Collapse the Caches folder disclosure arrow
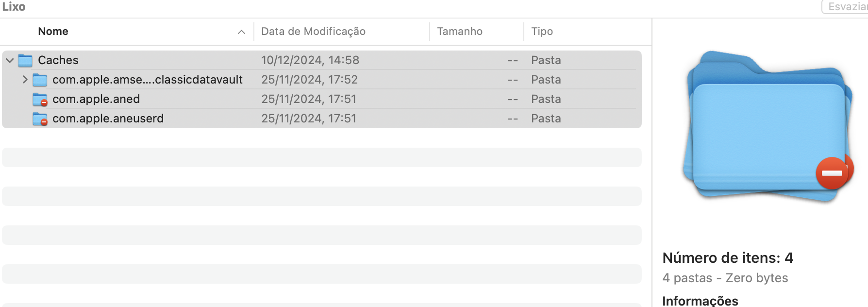Screen dimensions: 868x307 pyautogui.click(x=10, y=60)
